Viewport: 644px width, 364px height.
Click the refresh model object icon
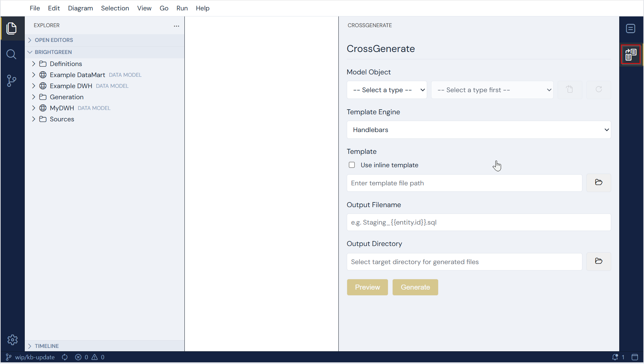[x=599, y=89]
